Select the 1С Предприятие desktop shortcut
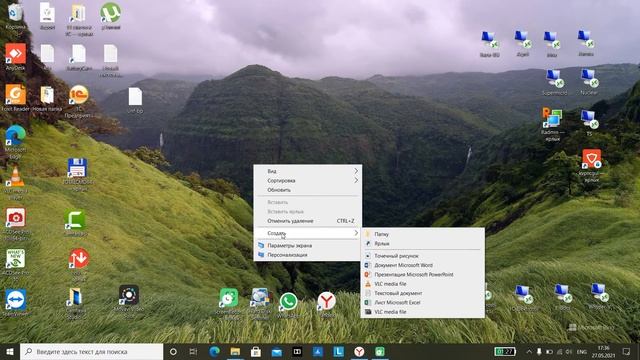 pos(78,95)
